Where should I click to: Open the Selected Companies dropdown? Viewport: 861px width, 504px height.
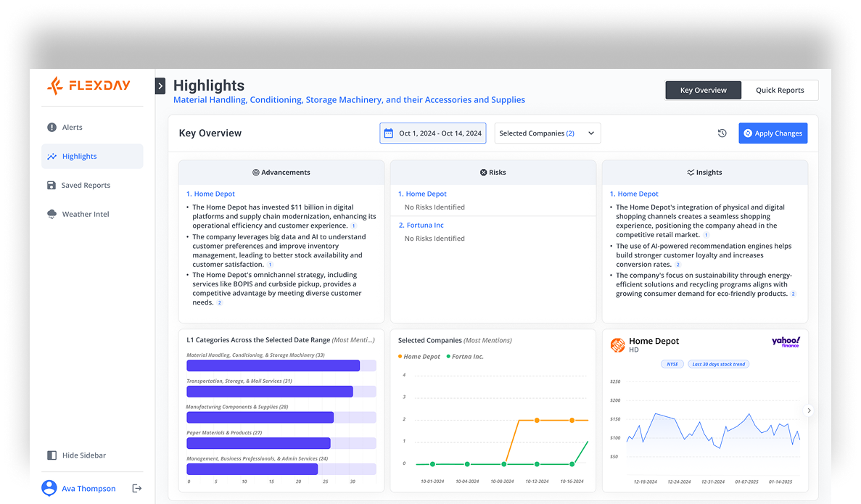pyautogui.click(x=548, y=133)
